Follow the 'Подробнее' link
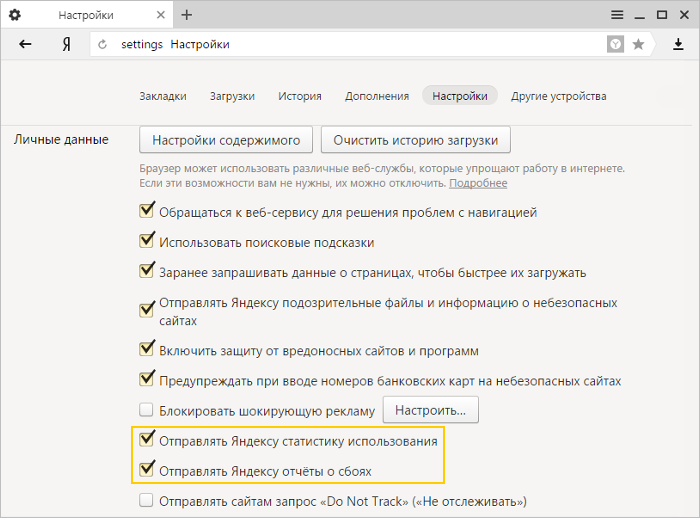This screenshot has width=700, height=518. 478,183
